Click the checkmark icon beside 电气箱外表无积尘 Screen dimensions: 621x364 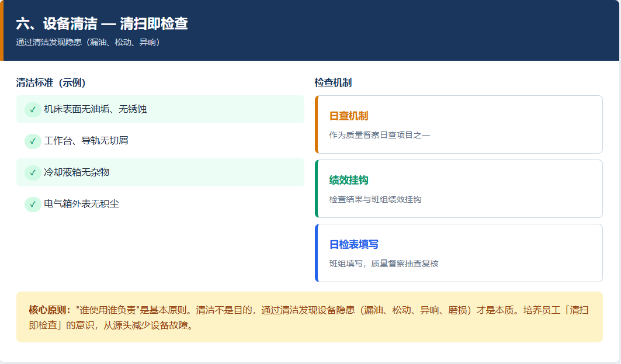(x=33, y=204)
